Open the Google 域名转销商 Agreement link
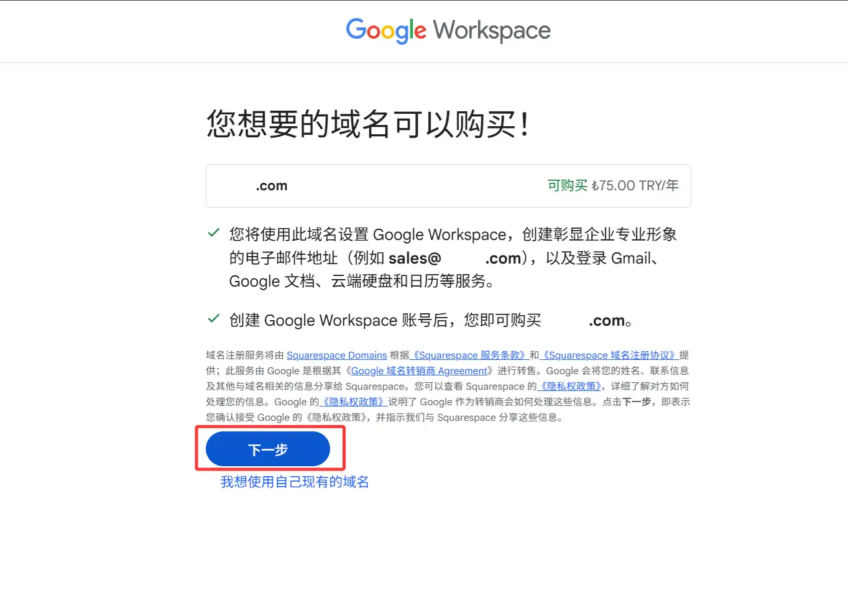This screenshot has height=616, width=848. (x=419, y=370)
